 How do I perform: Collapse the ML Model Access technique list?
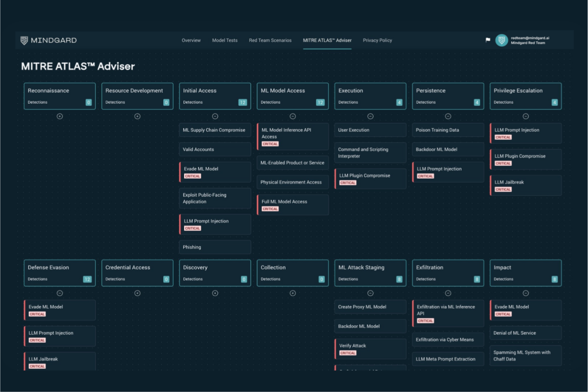pyautogui.click(x=293, y=116)
